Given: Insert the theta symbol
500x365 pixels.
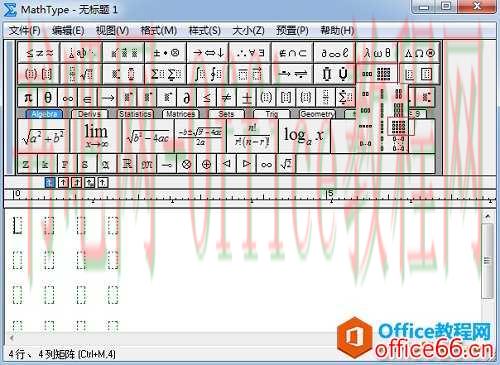Looking at the screenshot, I should pos(48,98).
